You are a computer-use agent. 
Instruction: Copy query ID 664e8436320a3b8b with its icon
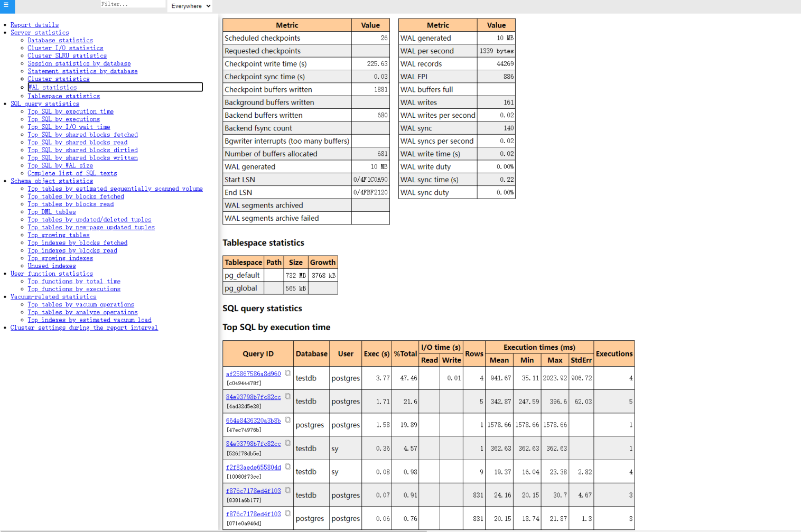click(288, 420)
